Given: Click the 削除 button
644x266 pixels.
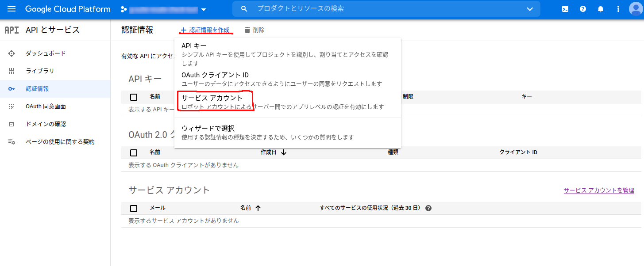Looking at the screenshot, I should click(x=255, y=30).
